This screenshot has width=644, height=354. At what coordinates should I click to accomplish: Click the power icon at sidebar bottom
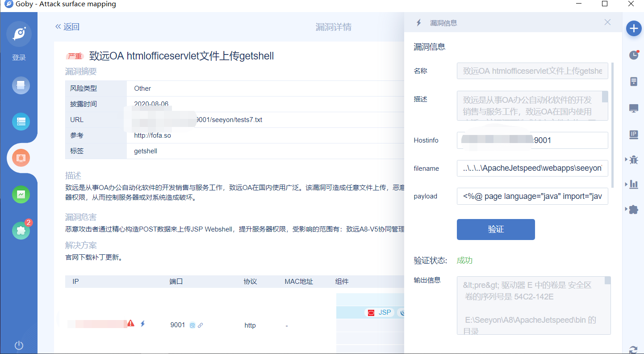(x=19, y=345)
